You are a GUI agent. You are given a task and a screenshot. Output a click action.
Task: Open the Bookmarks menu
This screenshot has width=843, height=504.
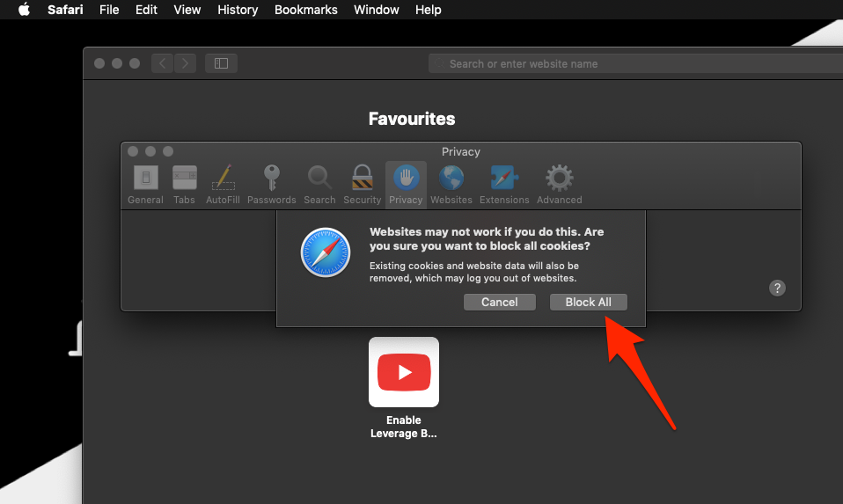coord(305,10)
